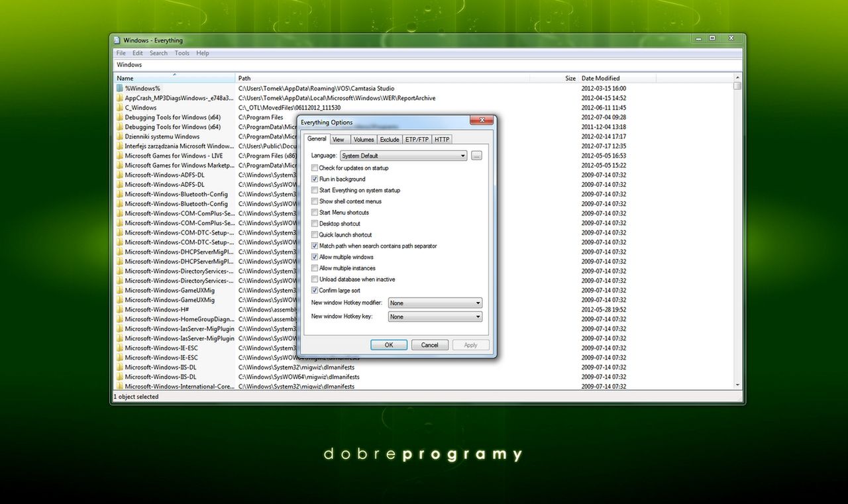This screenshot has height=504, width=848.
Task: Switch to the View tab
Action: (339, 140)
